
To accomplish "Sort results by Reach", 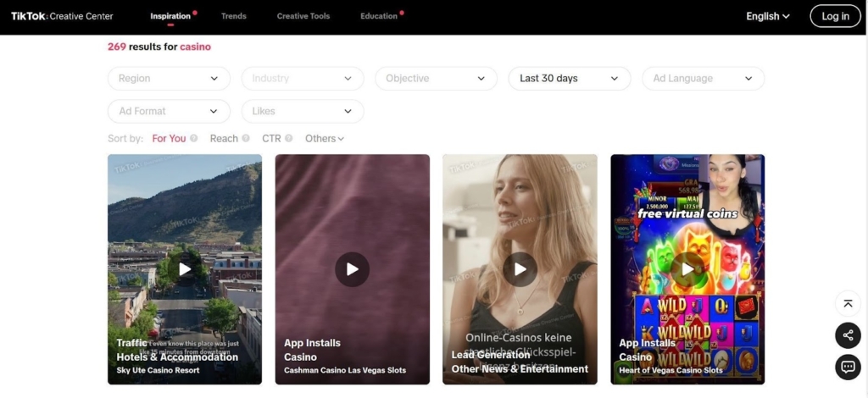I will tap(224, 139).
